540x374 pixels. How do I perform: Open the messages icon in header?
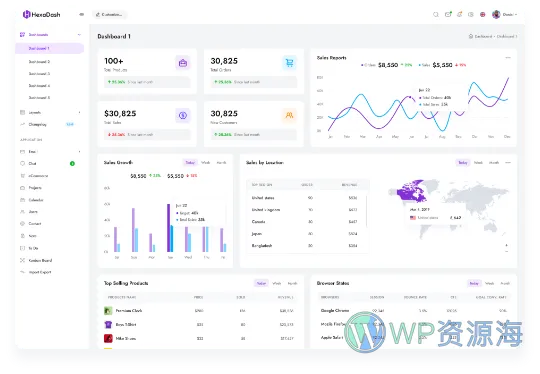pos(448,14)
